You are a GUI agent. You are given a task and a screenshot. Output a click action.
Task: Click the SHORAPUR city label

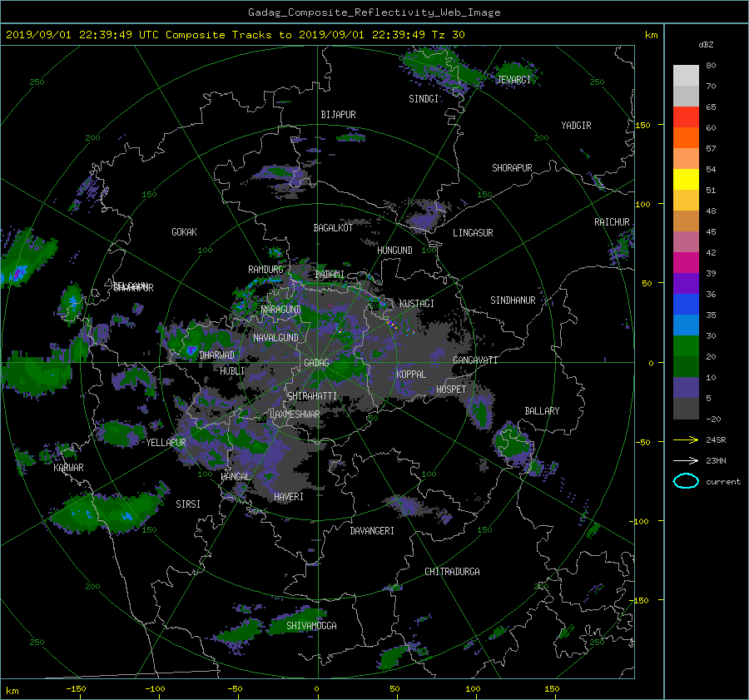coord(512,168)
